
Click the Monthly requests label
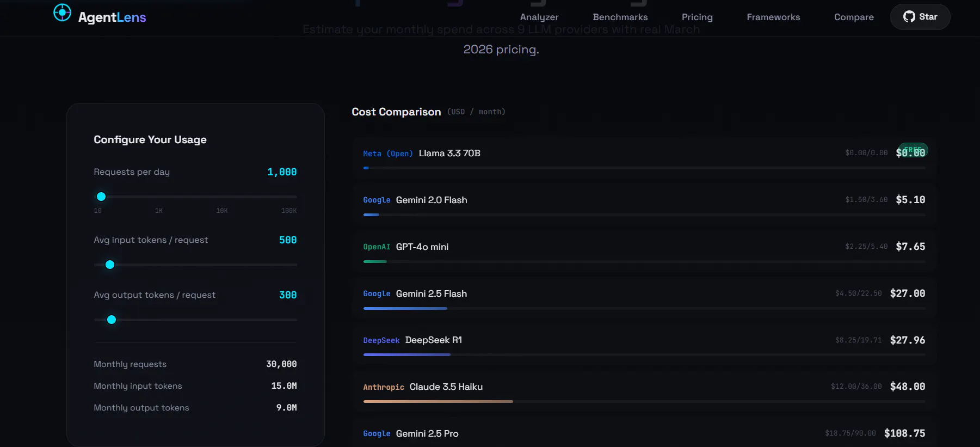130,364
